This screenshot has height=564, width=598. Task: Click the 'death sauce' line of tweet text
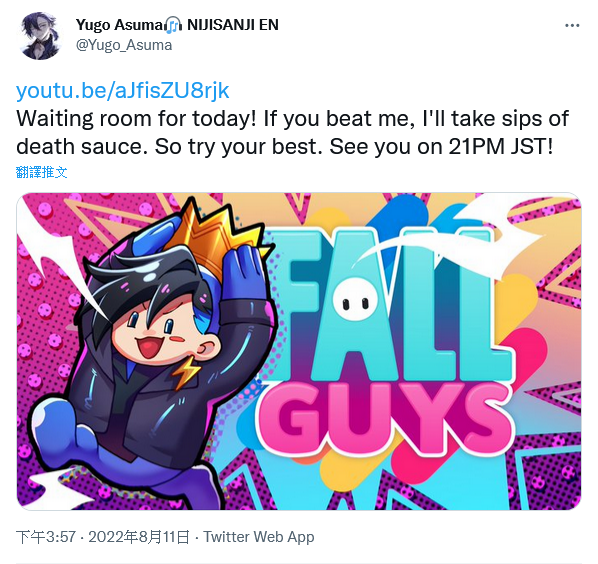(x=284, y=147)
